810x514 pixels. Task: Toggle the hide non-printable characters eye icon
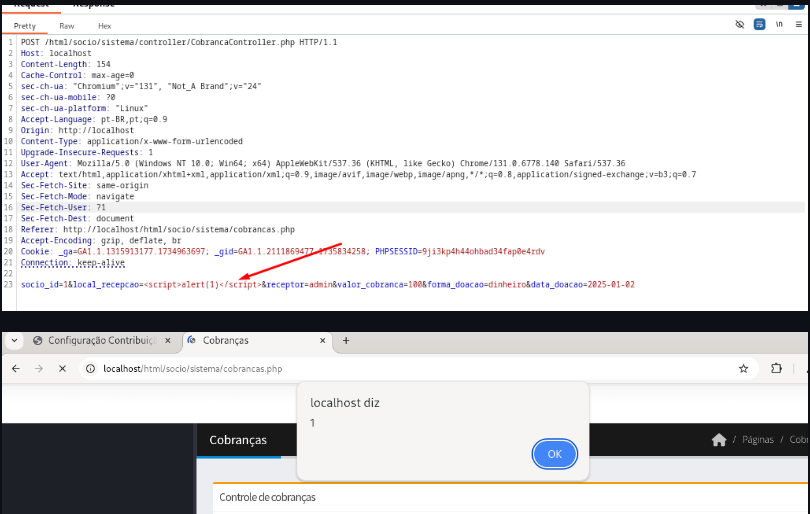pos(740,24)
